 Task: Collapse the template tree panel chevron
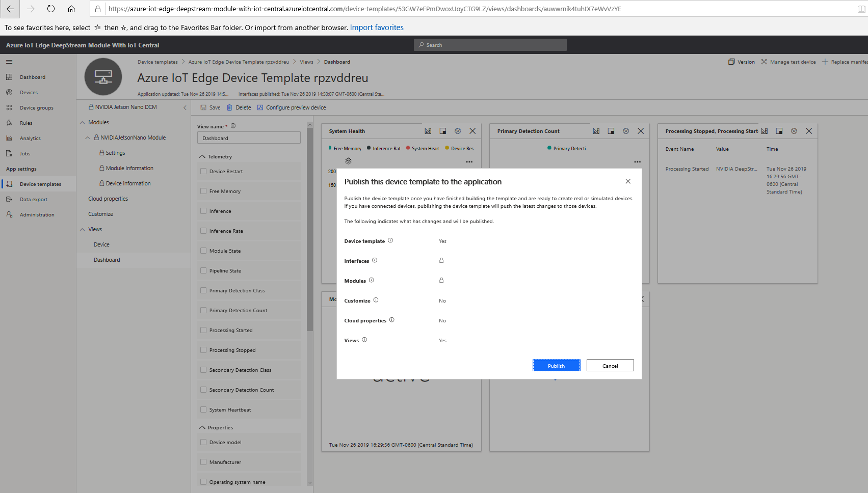[x=185, y=107]
